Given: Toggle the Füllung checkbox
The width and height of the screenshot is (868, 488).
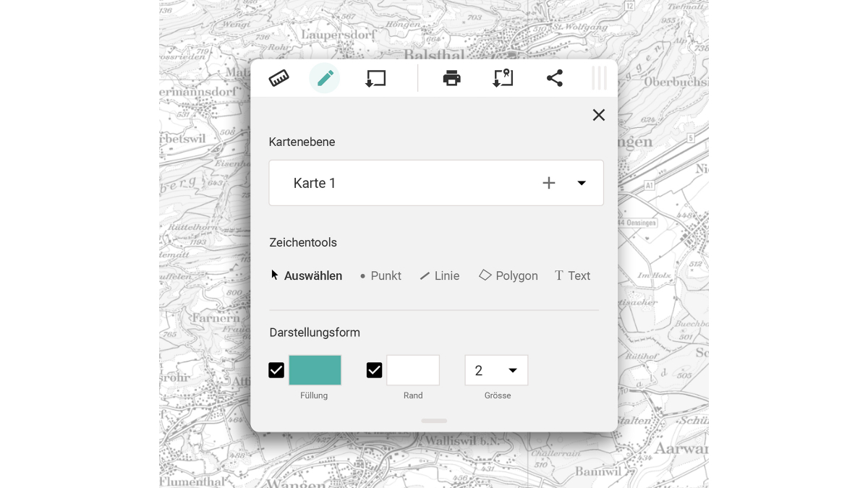Looking at the screenshot, I should 276,370.
